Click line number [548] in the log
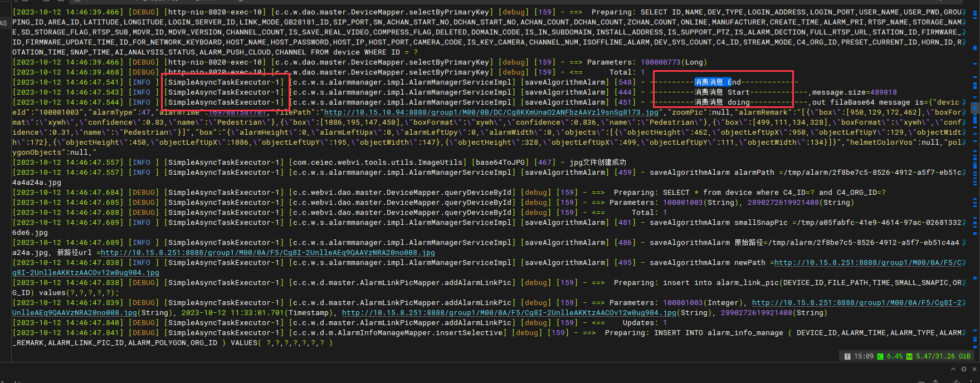Screen dimensions: 980x383 625,82
